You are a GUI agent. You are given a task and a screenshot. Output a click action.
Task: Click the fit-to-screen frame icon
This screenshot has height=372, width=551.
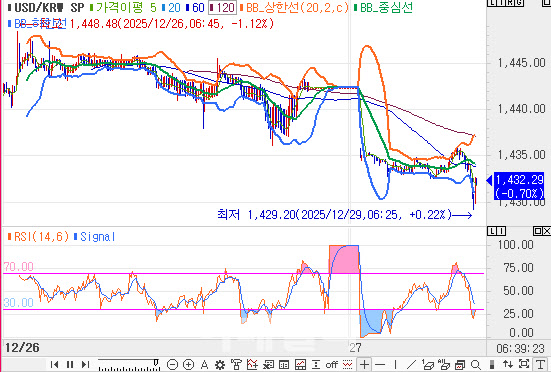(524, 364)
